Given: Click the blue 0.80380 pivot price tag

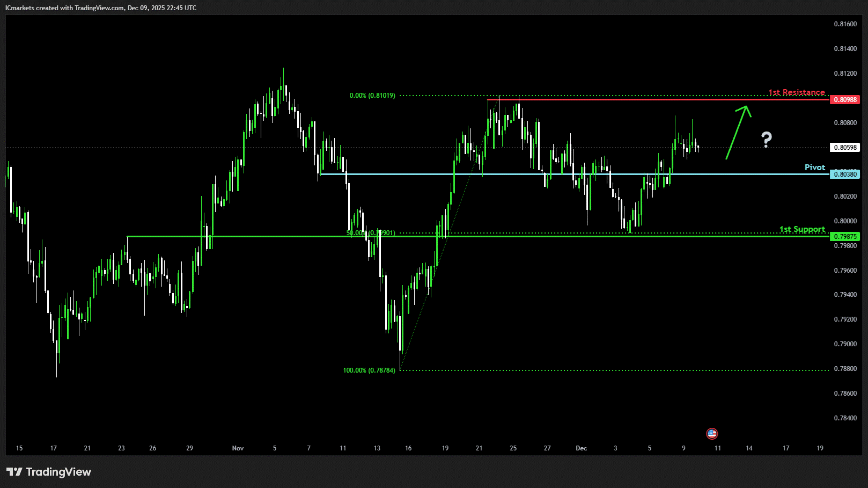Looking at the screenshot, I should click(x=844, y=174).
